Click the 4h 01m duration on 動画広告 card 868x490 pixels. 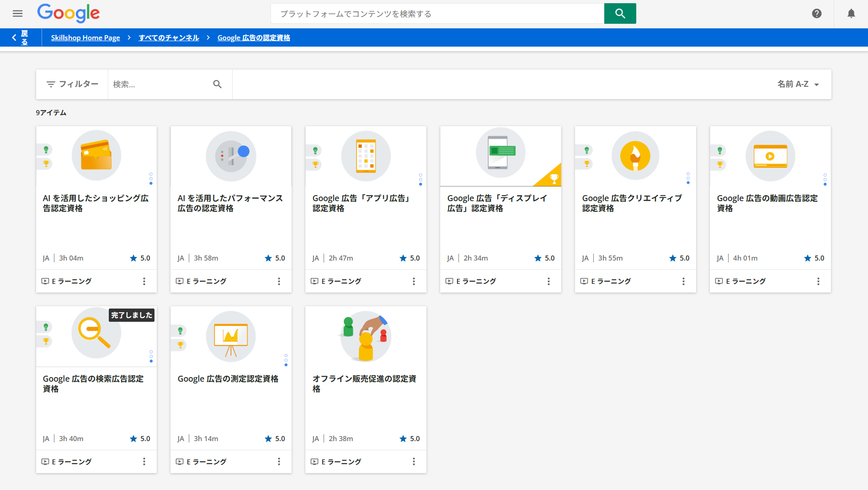click(745, 258)
